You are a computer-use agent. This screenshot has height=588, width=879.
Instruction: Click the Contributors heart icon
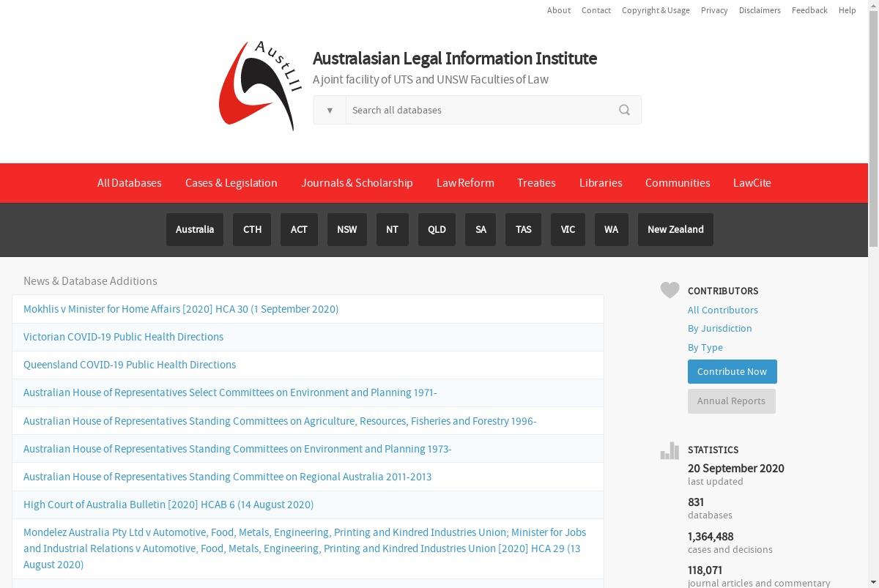(x=670, y=290)
